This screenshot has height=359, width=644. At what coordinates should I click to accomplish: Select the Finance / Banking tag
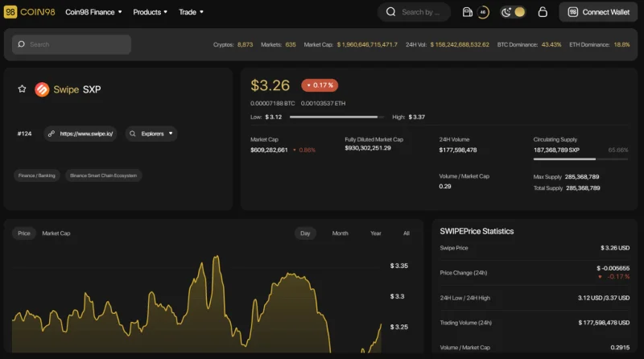point(36,175)
